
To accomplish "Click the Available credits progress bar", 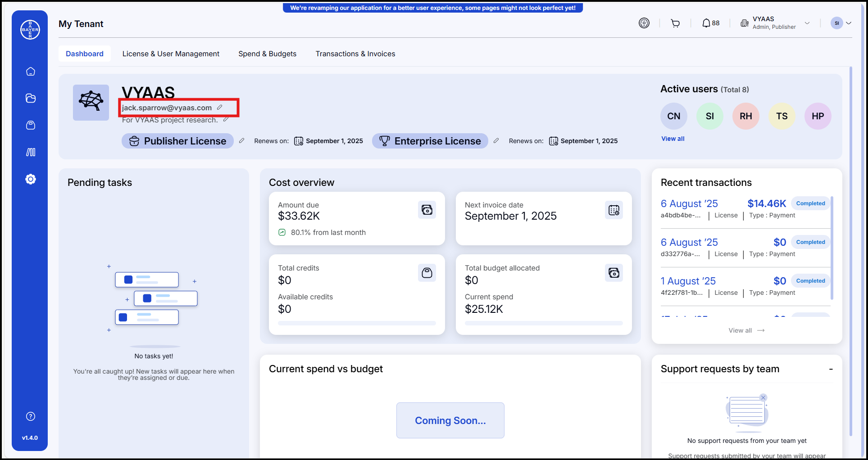I will [x=357, y=323].
